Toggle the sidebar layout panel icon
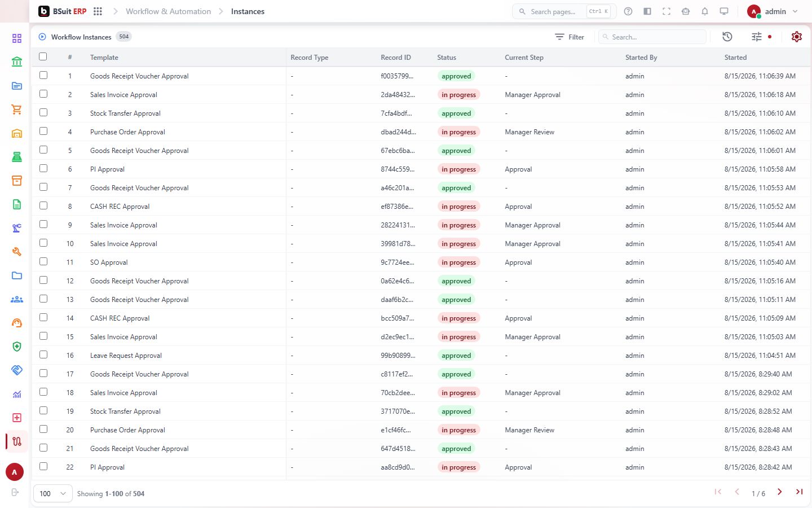Viewport: 812px width, 508px height. pyautogui.click(x=647, y=11)
